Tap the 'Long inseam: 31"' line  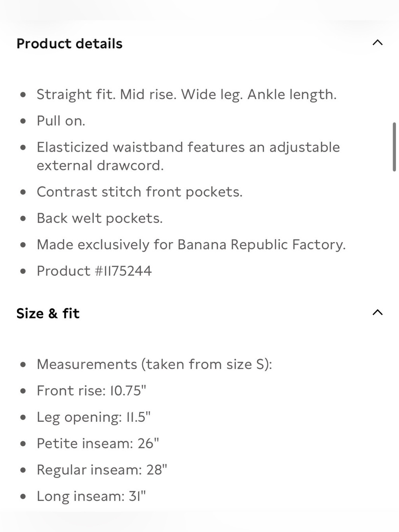click(91, 496)
